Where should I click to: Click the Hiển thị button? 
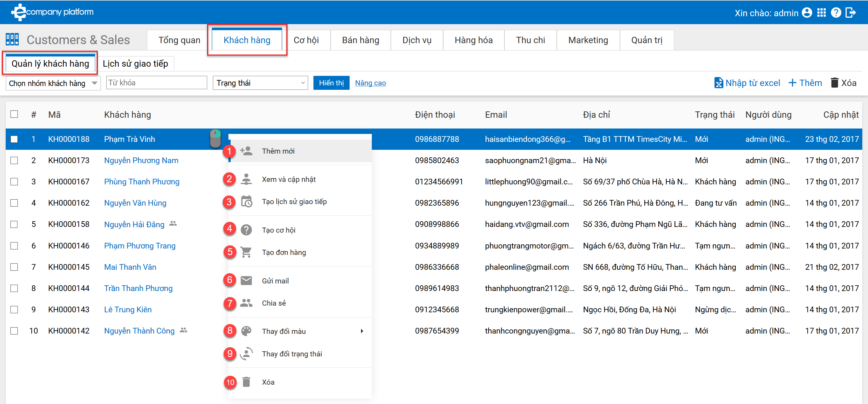[x=331, y=83]
